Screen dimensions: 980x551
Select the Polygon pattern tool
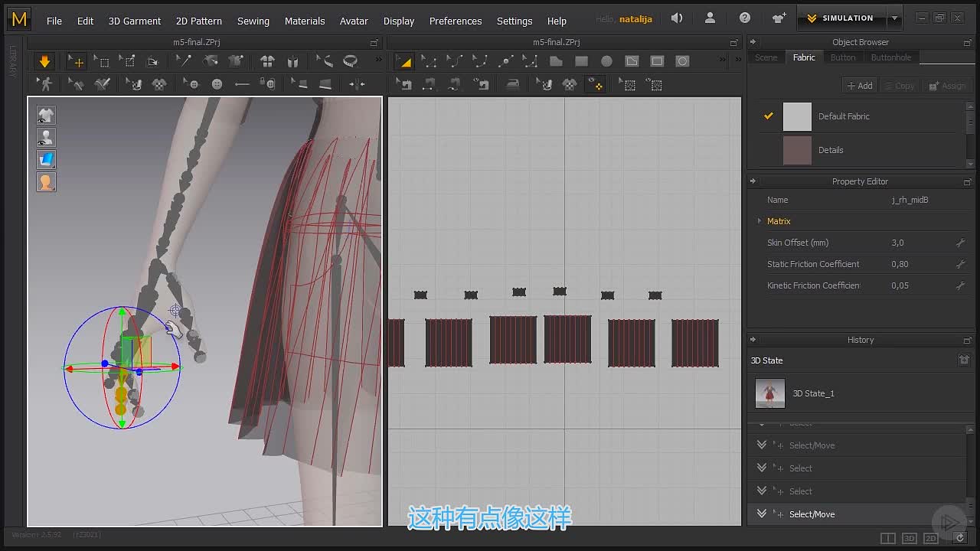tap(556, 61)
